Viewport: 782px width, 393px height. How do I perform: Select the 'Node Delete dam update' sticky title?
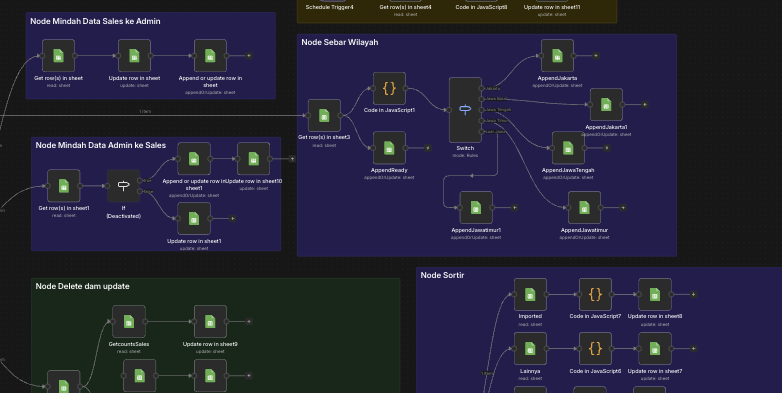(x=82, y=286)
